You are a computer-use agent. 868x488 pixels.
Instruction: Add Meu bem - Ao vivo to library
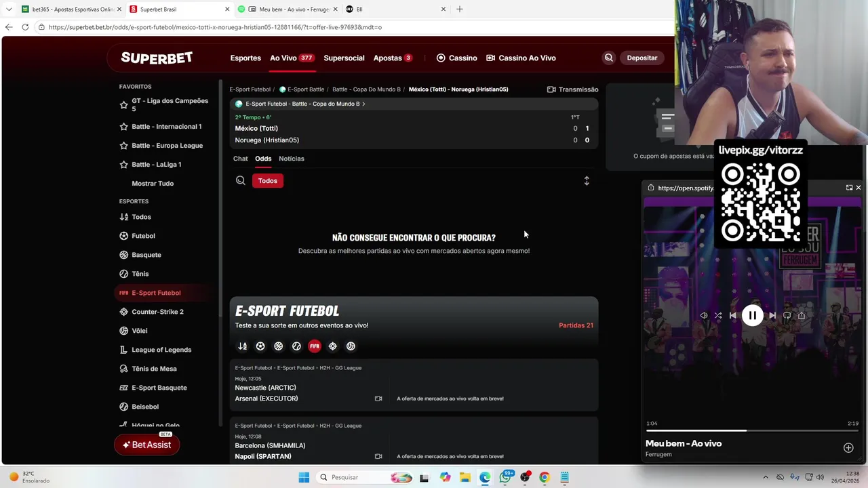848,448
